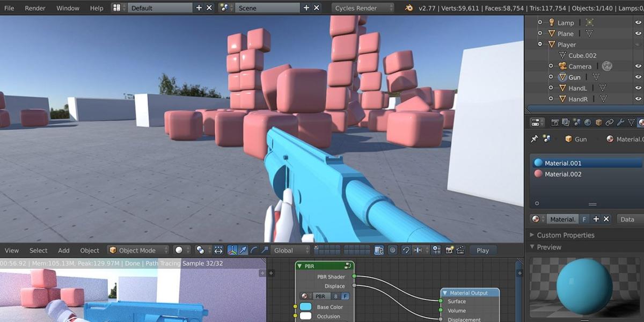Toggle the pin icon in properties context

coord(535,138)
